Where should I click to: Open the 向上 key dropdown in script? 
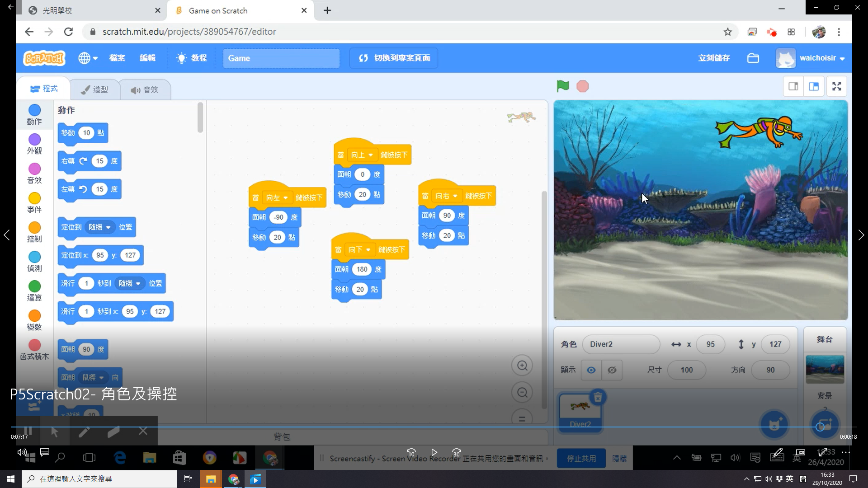(x=362, y=155)
